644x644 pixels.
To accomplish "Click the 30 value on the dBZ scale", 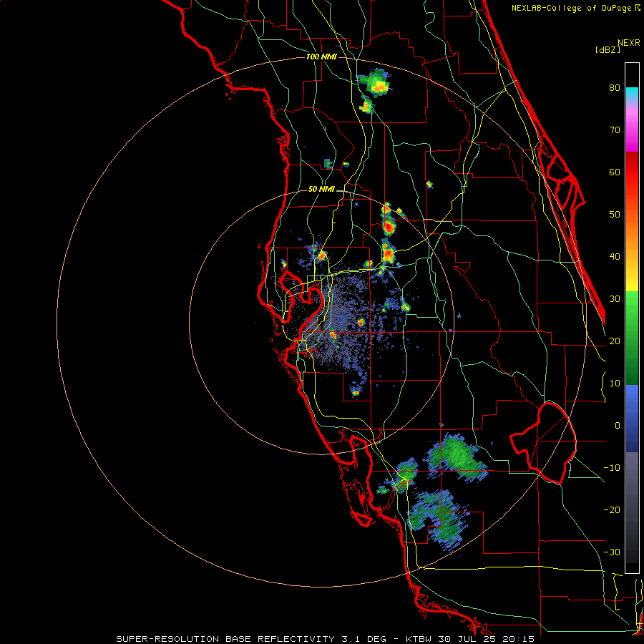I will [x=615, y=298].
